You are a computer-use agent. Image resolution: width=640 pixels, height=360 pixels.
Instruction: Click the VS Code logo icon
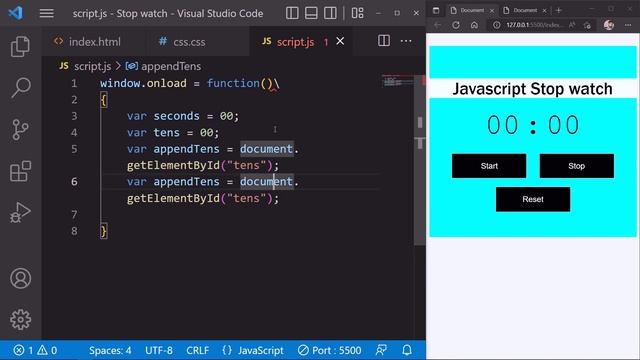coord(16,13)
